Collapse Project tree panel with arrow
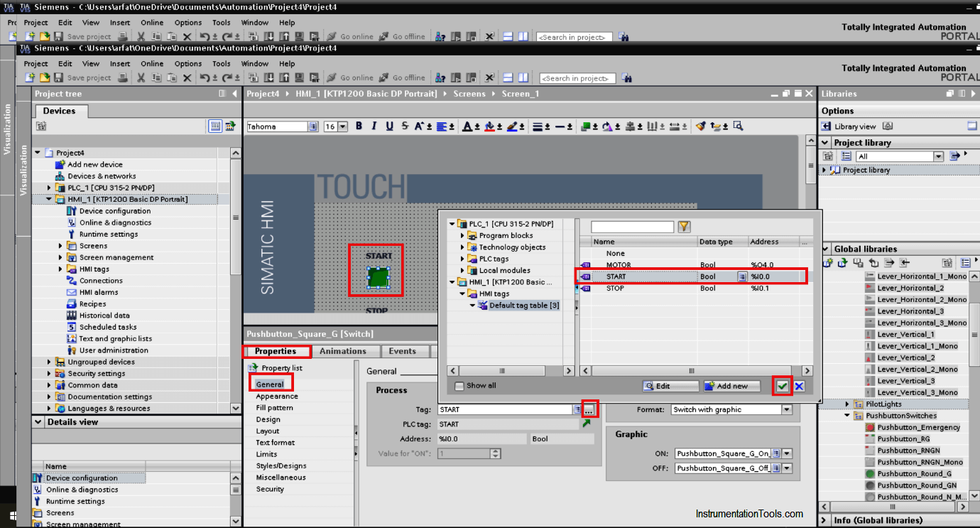Screen dimensions: 980x528 point(235,94)
